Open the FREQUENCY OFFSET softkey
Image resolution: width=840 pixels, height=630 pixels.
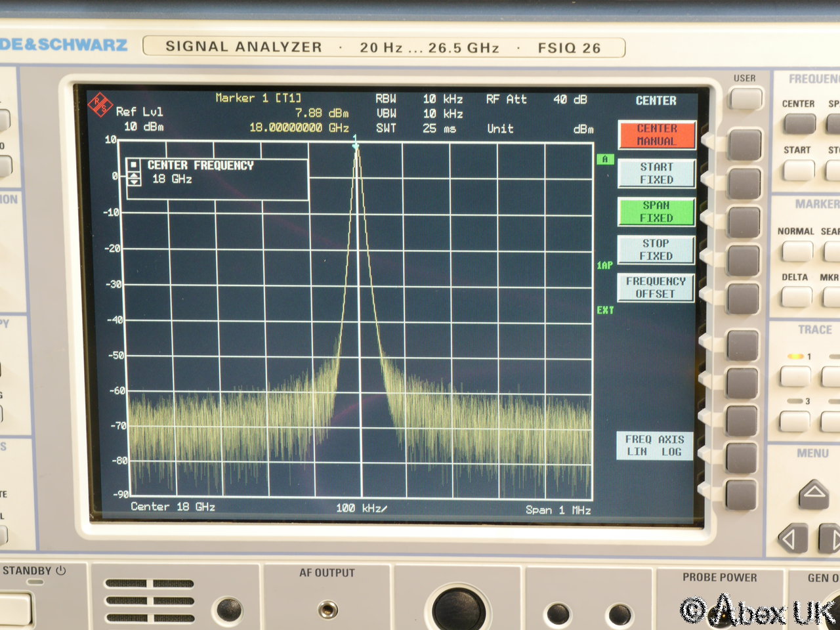(x=655, y=287)
